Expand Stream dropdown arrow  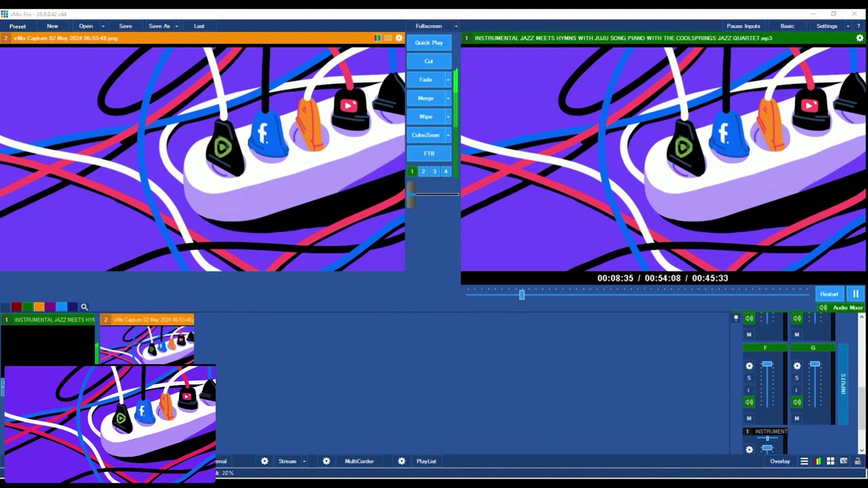pos(304,461)
